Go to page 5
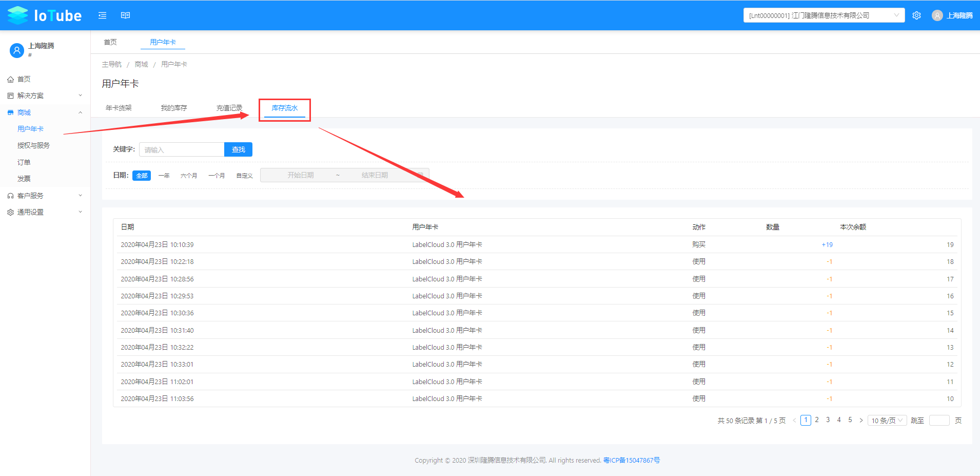 [850, 420]
